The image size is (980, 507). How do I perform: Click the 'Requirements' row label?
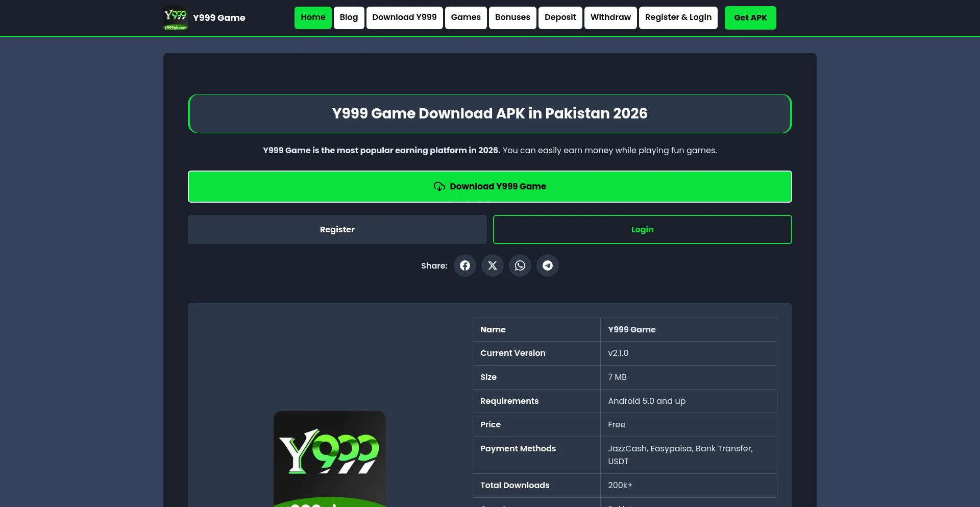509,401
